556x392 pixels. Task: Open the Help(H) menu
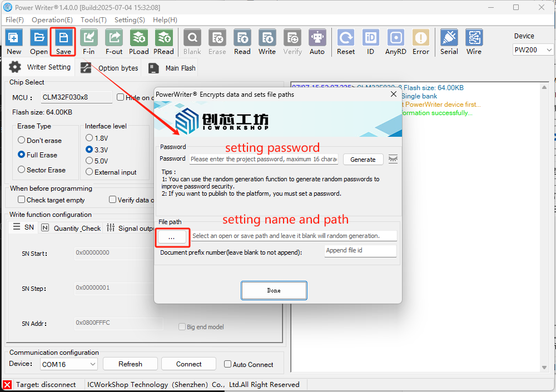[165, 20]
